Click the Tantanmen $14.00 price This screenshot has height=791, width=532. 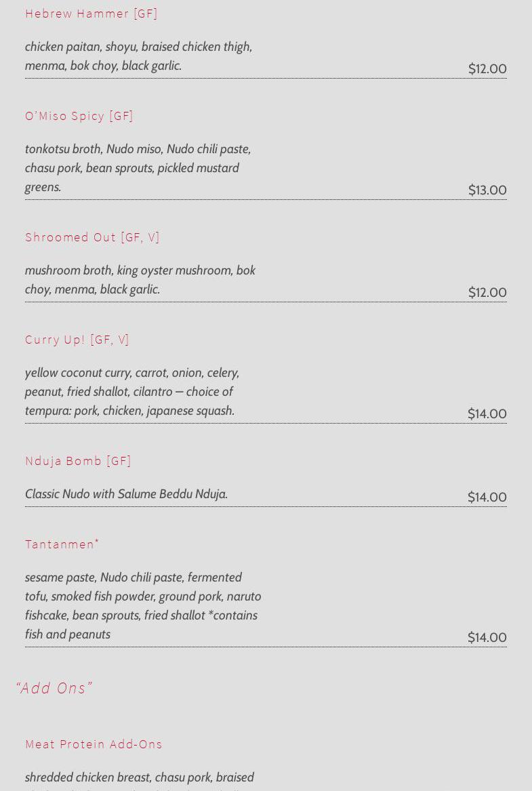487,638
